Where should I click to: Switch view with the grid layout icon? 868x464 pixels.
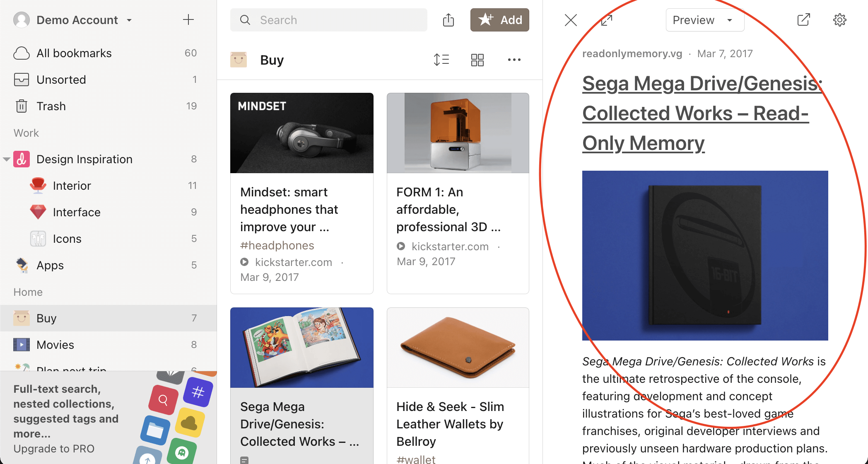(477, 60)
